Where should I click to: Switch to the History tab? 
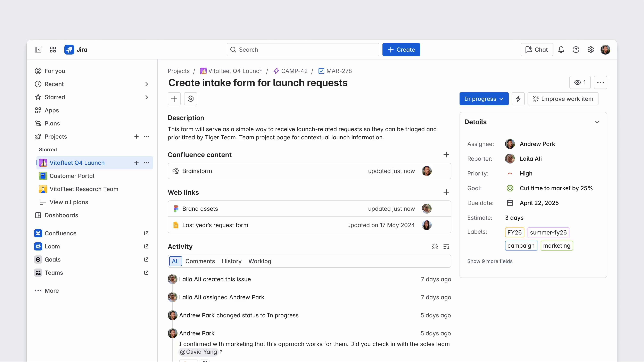[231, 261]
